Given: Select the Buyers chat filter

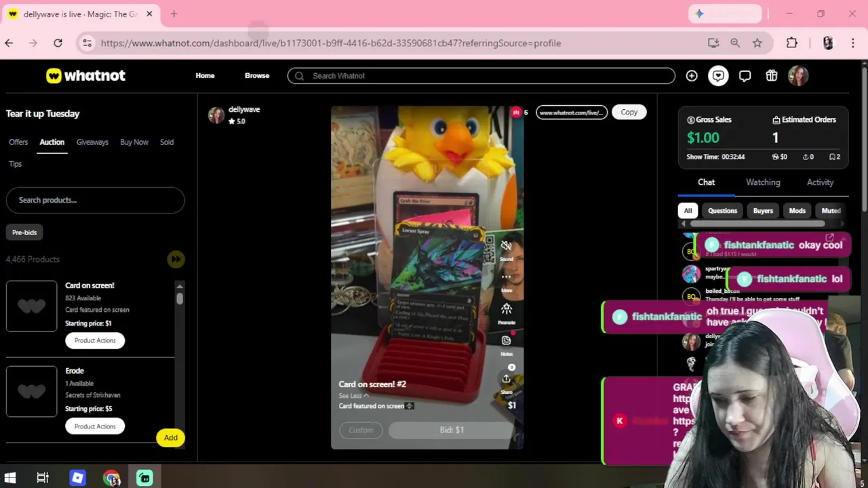Looking at the screenshot, I should (763, 211).
